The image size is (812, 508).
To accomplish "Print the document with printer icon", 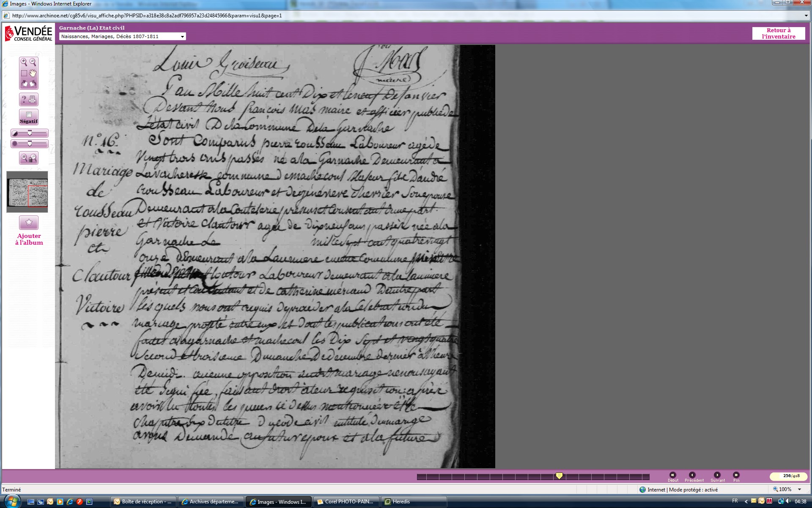I will tap(33, 99).
